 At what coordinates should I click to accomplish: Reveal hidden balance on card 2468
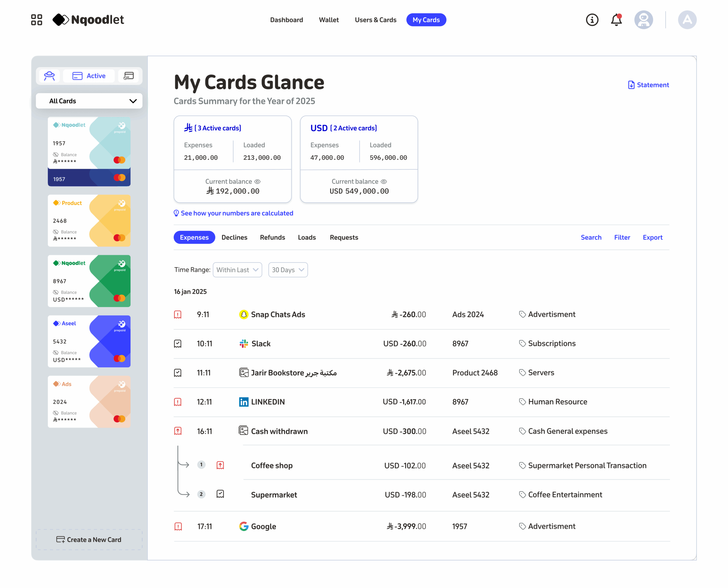point(56,232)
